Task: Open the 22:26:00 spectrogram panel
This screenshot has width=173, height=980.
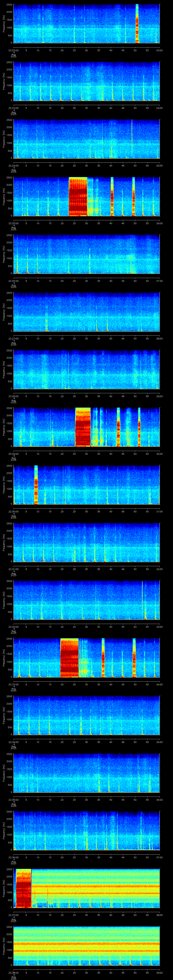Action: [x=86, y=254]
